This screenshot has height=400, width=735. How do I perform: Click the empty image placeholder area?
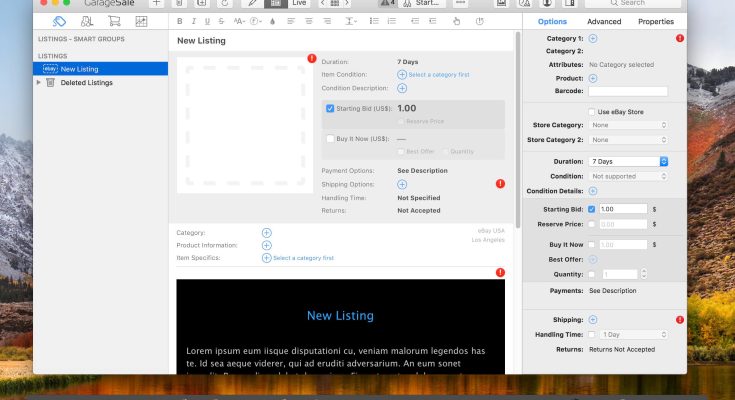pyautogui.click(x=244, y=124)
